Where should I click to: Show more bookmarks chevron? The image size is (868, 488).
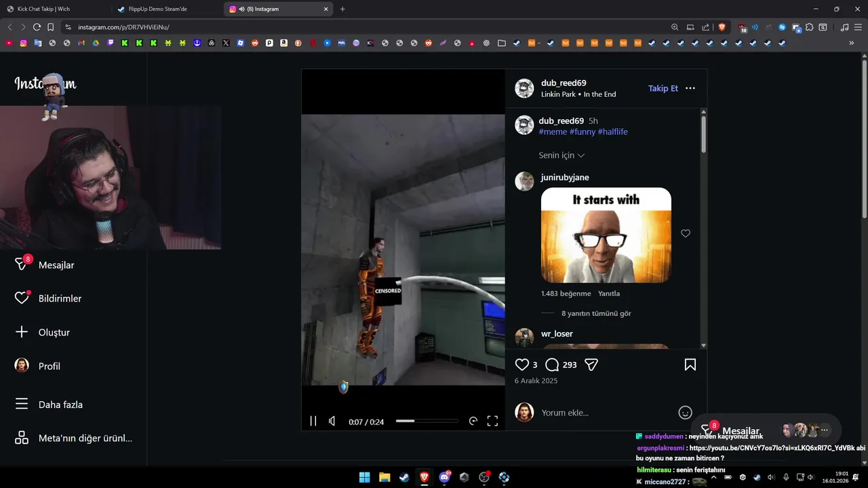point(852,43)
